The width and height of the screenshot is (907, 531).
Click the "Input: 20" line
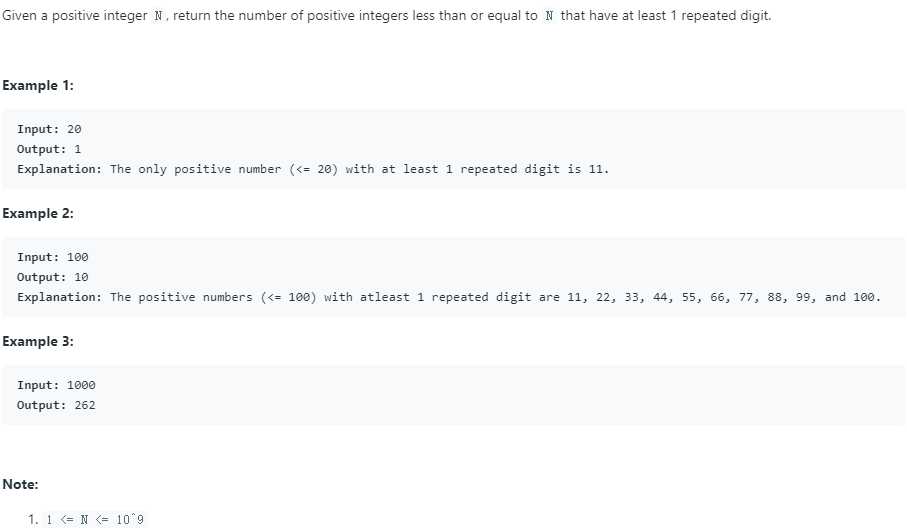[49, 129]
